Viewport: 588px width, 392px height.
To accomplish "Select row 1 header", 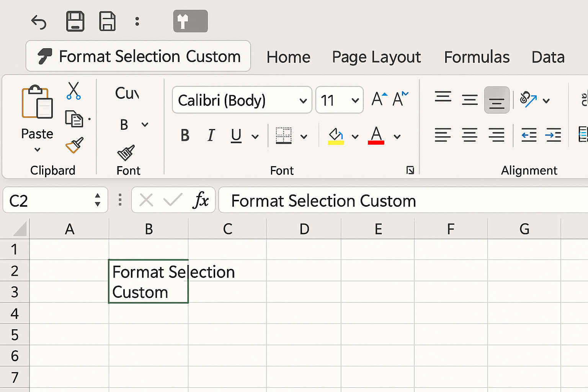I will (x=15, y=249).
